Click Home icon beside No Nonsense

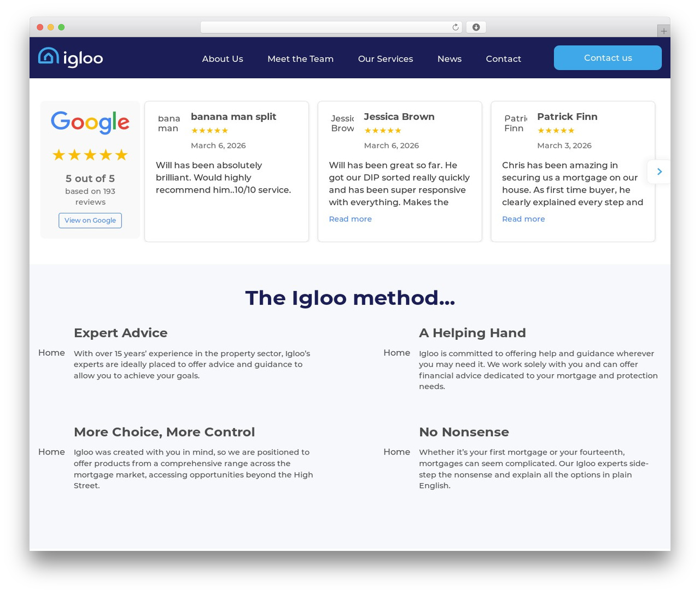396,452
